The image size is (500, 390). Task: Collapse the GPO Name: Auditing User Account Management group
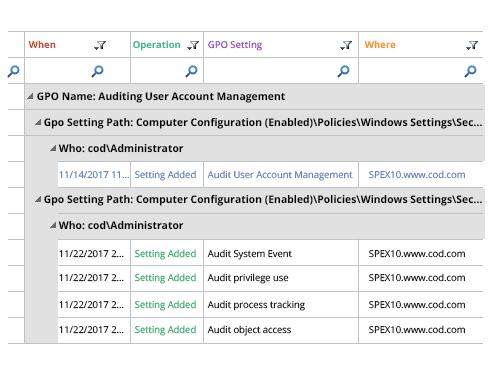(30, 96)
